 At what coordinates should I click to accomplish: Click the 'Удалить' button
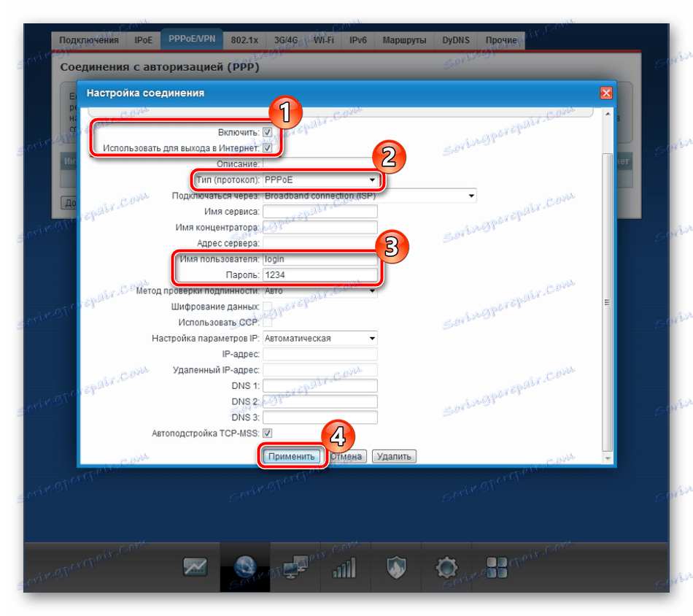[x=394, y=456]
